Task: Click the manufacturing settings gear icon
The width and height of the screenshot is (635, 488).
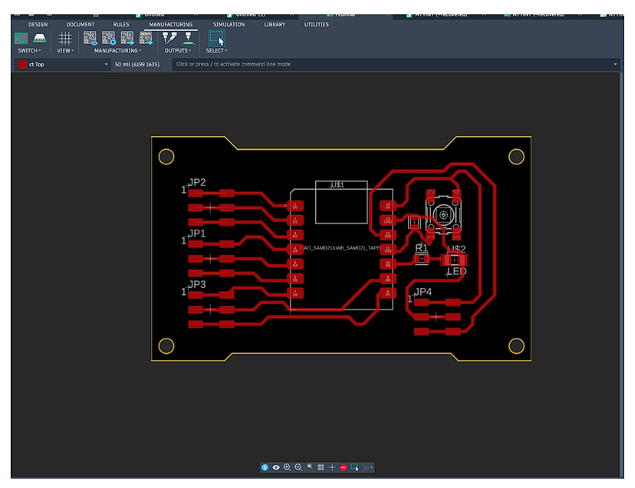Action: coord(109,38)
